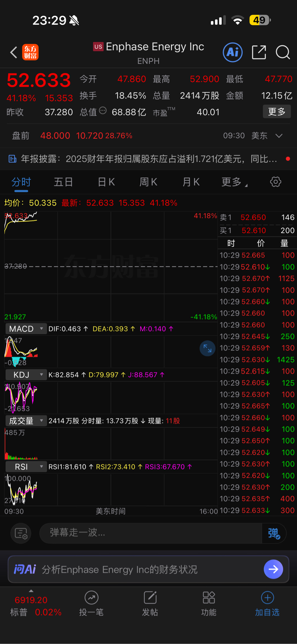Tap the annual report news document icon

(x=12, y=159)
